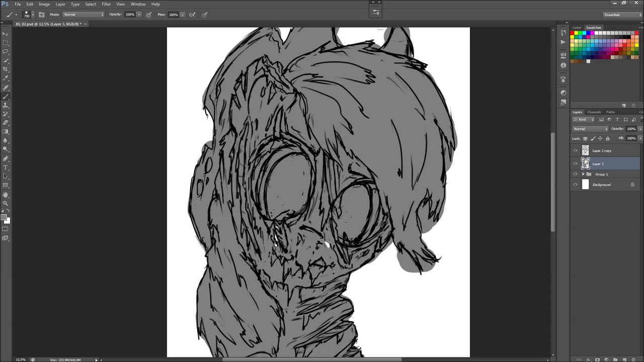Open the layer blend mode dropdown

[x=590, y=129]
